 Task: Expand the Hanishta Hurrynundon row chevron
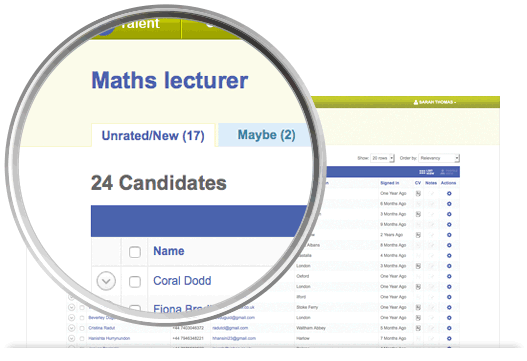click(x=71, y=338)
